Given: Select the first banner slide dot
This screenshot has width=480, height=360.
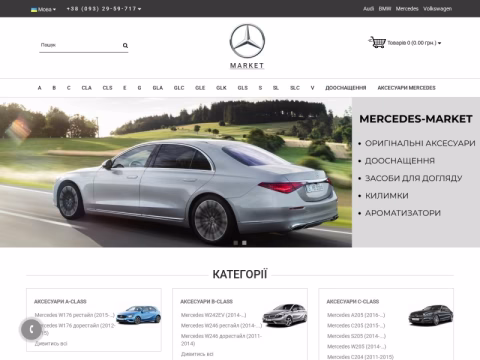Looking at the screenshot, I should pyautogui.click(x=236, y=243).
